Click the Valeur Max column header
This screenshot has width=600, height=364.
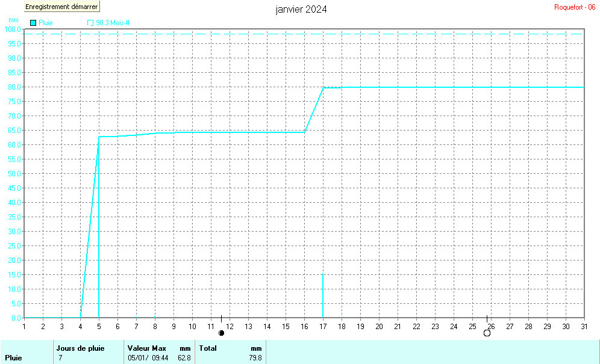coord(147,348)
